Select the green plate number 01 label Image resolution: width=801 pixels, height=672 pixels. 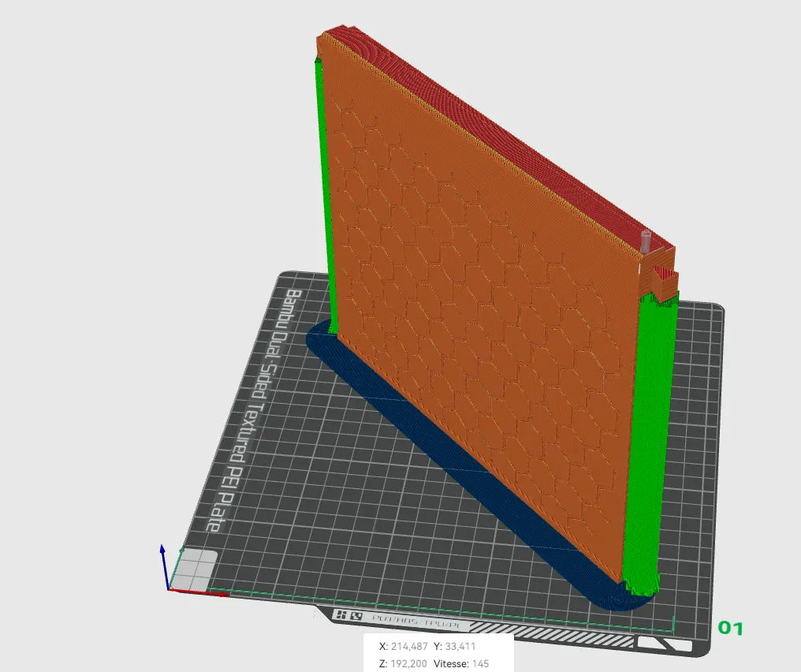coord(730,628)
